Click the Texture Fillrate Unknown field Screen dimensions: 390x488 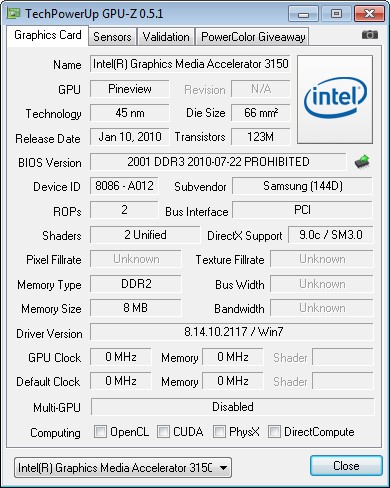tap(322, 259)
